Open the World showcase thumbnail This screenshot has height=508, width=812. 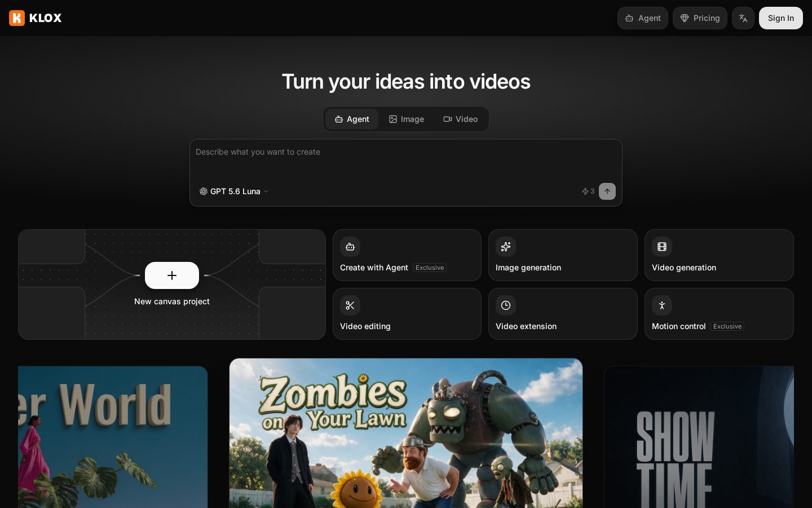click(113, 437)
